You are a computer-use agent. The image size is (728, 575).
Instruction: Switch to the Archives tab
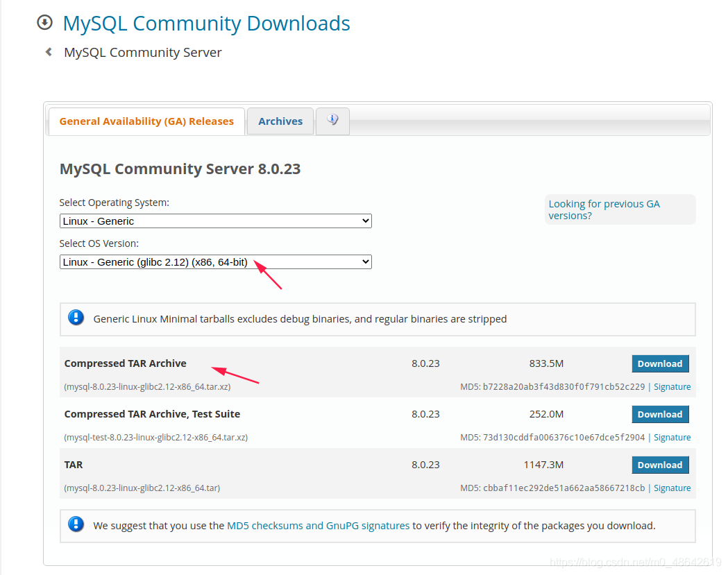(x=280, y=121)
